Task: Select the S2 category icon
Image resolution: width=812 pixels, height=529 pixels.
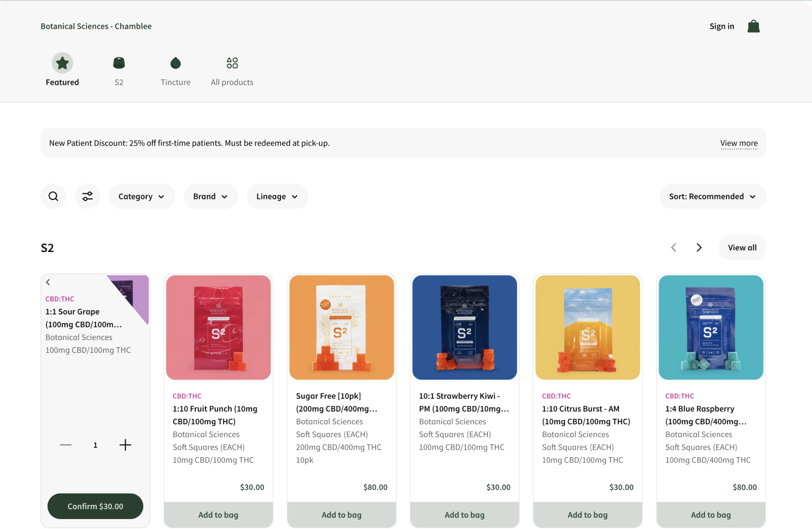Action: click(x=119, y=63)
